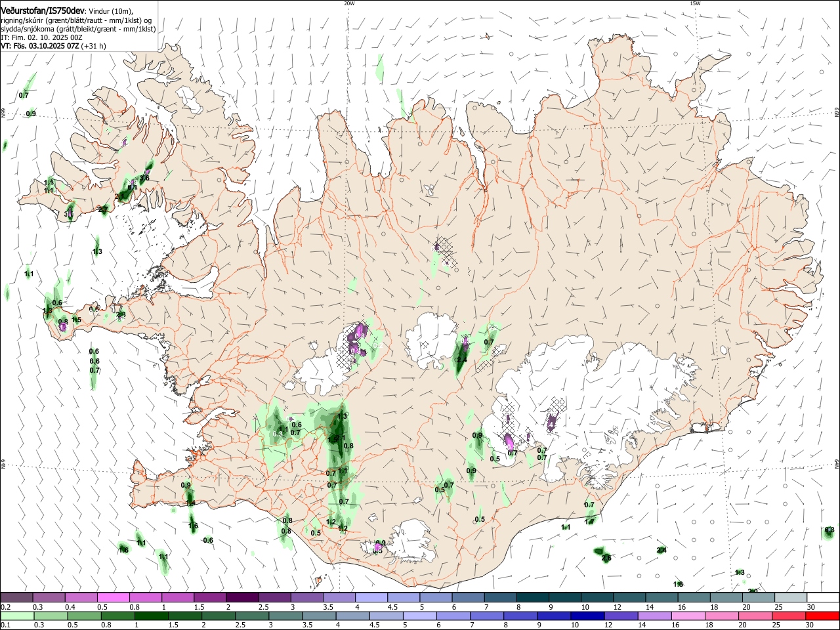Image resolution: width=840 pixels, height=630 pixels.
Task: Click the 15W meridian label
Action: click(x=695, y=3)
